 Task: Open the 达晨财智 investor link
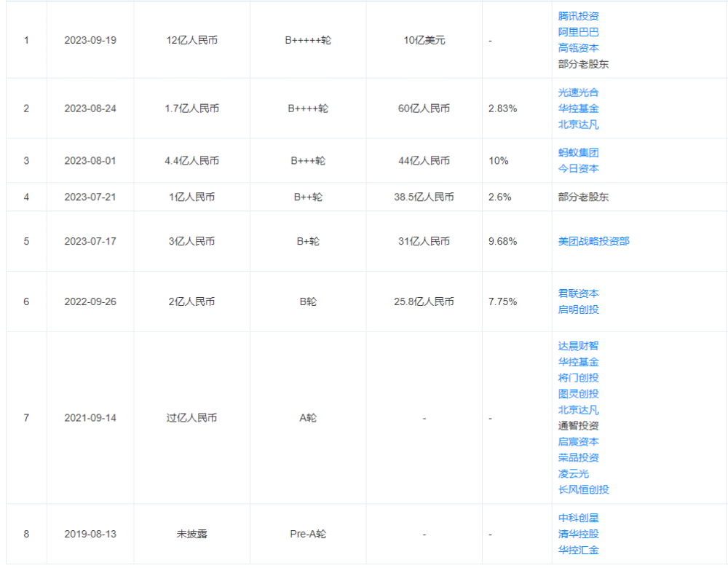[578, 346]
